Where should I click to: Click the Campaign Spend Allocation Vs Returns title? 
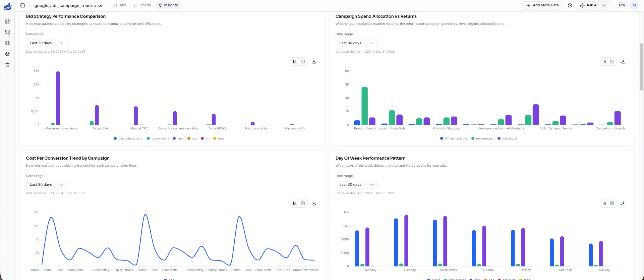[x=376, y=16]
